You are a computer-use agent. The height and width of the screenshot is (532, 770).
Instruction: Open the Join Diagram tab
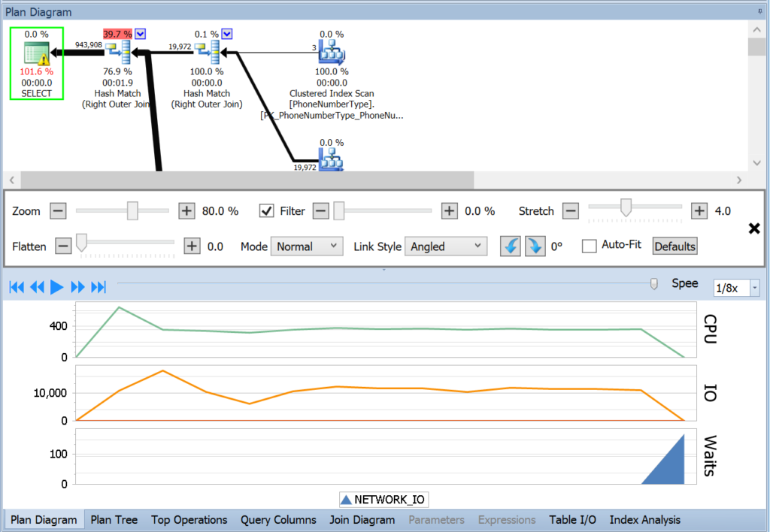coord(362,520)
